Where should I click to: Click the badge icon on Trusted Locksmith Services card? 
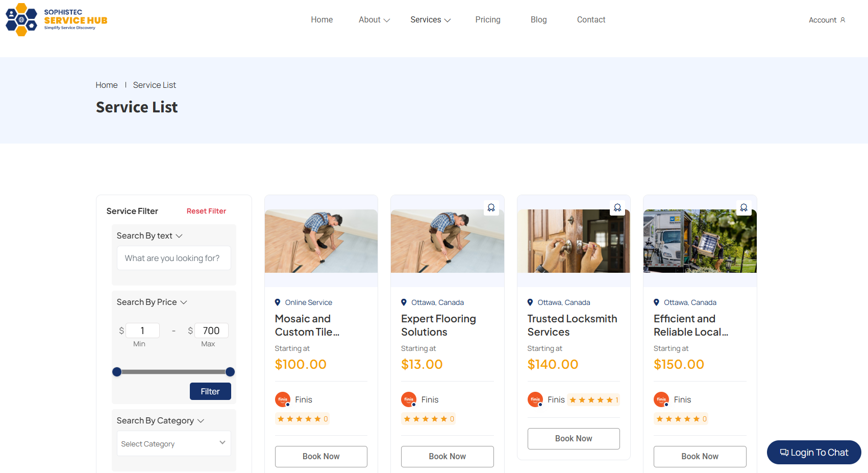[x=617, y=207]
